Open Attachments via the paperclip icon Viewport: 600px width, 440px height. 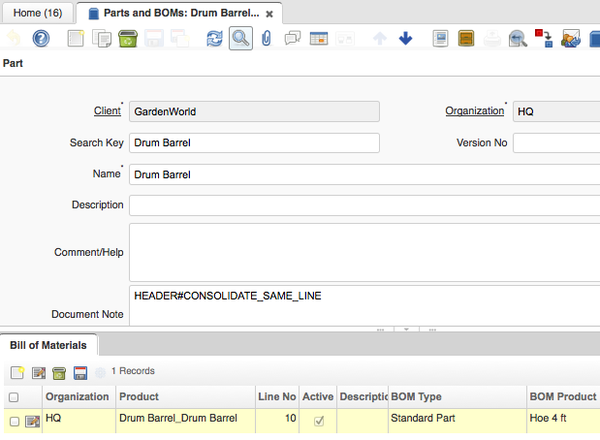pyautogui.click(x=266, y=39)
